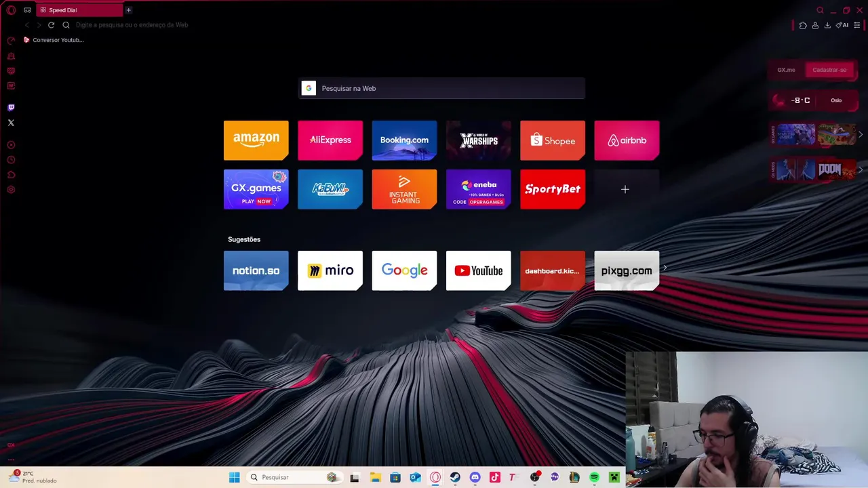Open the KaBuM speed dial tile
The image size is (868, 488).
(330, 189)
